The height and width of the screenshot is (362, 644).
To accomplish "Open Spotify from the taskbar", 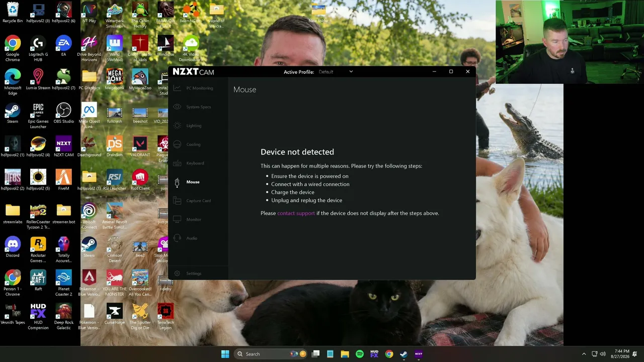I will tap(359, 354).
